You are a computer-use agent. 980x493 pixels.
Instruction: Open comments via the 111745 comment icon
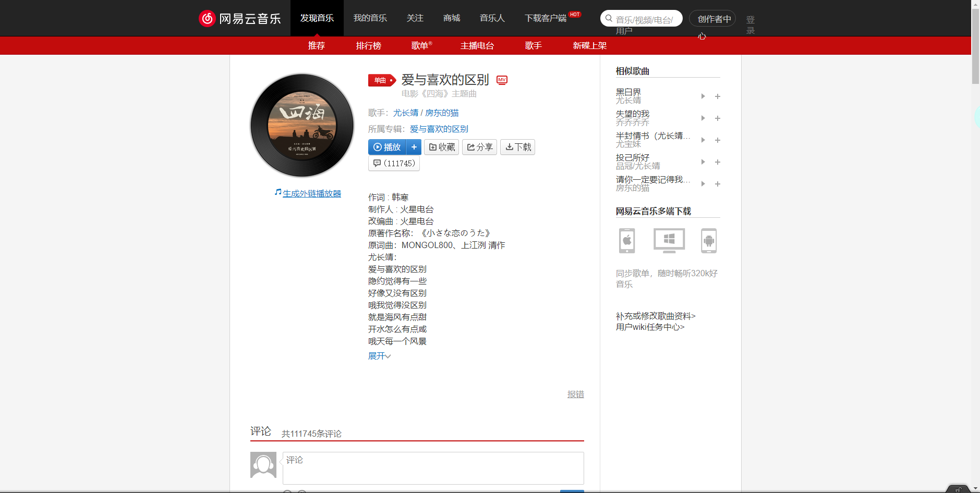[x=394, y=163]
